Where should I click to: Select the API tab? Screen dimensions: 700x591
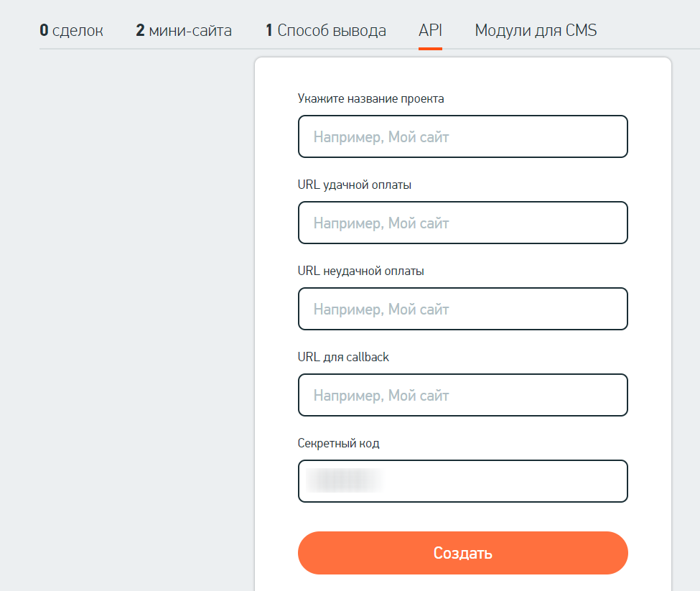tap(430, 31)
